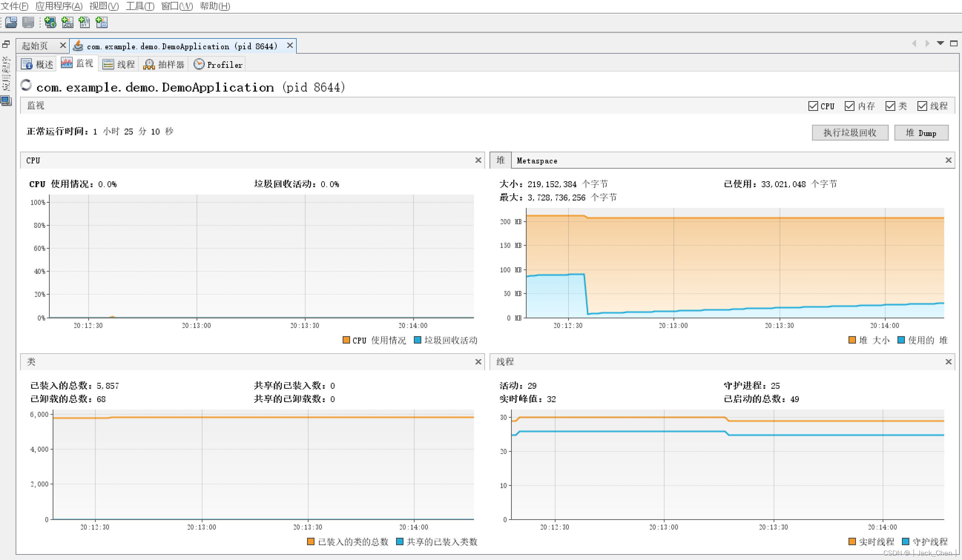Image resolution: width=962 pixels, height=560 pixels.
Task: Switch to the Metaspace tab
Action: click(x=537, y=161)
